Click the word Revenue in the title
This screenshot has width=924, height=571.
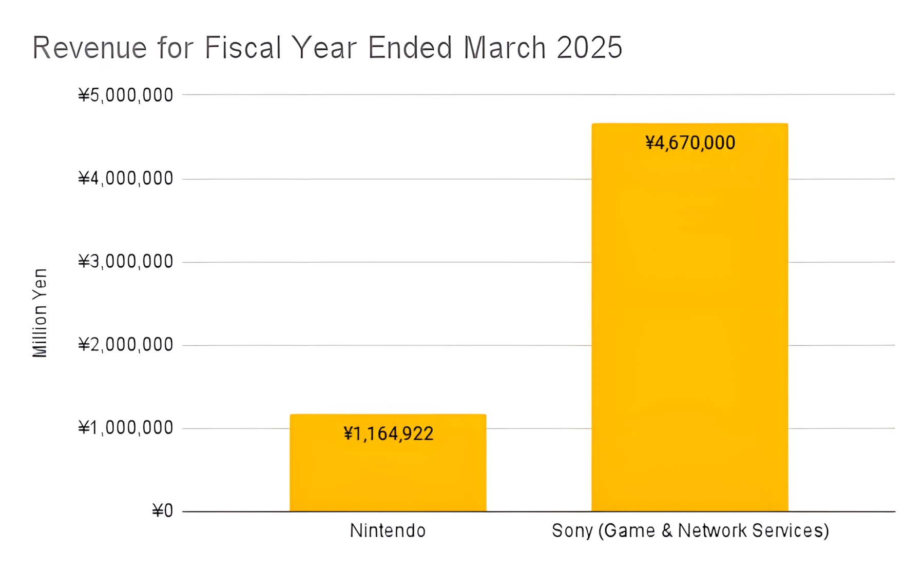coord(90,48)
